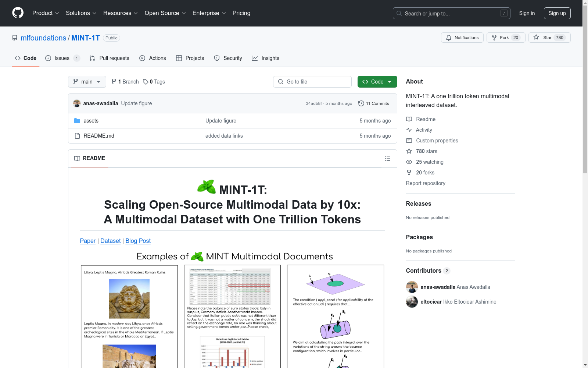Fork the repository

coord(506,38)
